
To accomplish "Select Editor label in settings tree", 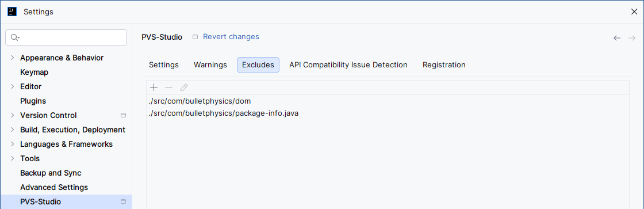I will pyautogui.click(x=31, y=86).
